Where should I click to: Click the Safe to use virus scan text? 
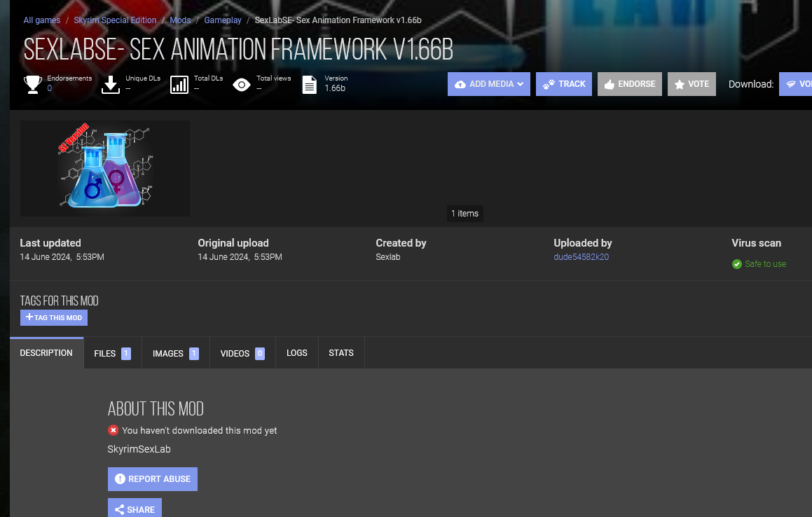click(x=765, y=264)
